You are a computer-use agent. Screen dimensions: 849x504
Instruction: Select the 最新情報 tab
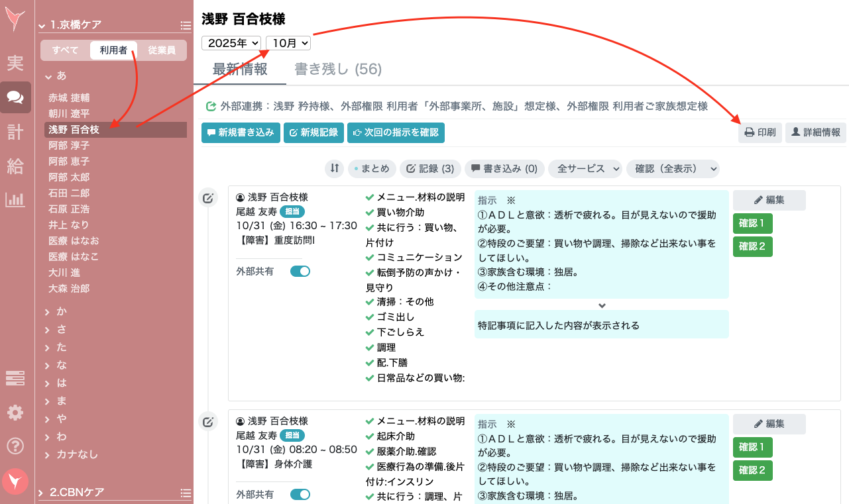coord(240,69)
